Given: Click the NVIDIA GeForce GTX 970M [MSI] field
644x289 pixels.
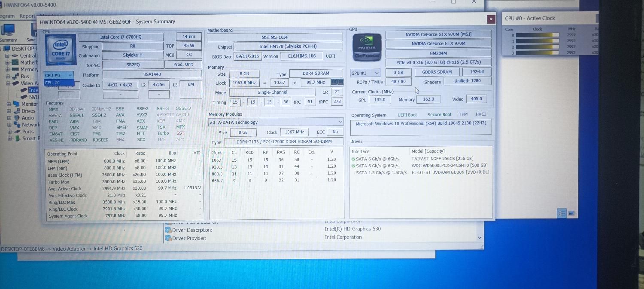Looking at the screenshot, I should coord(438,34).
